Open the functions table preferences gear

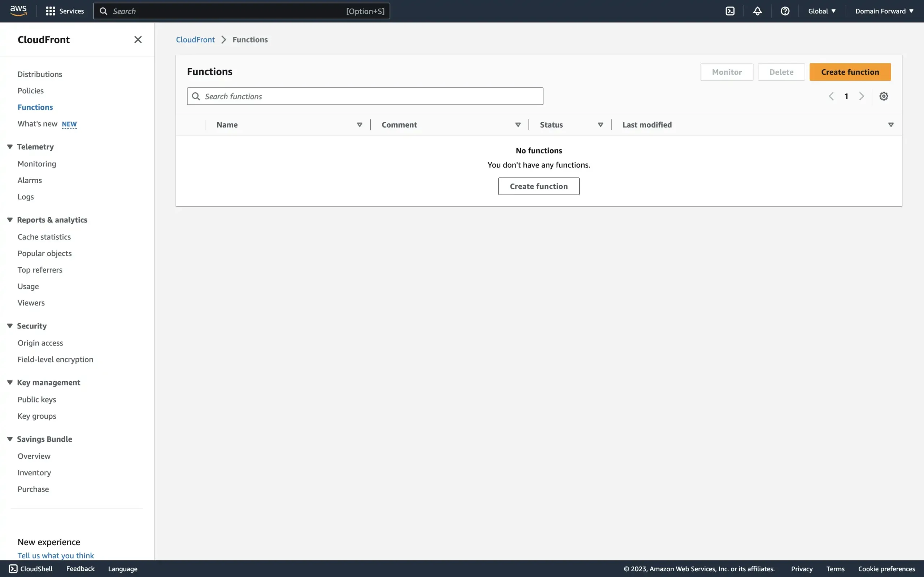coord(884,96)
